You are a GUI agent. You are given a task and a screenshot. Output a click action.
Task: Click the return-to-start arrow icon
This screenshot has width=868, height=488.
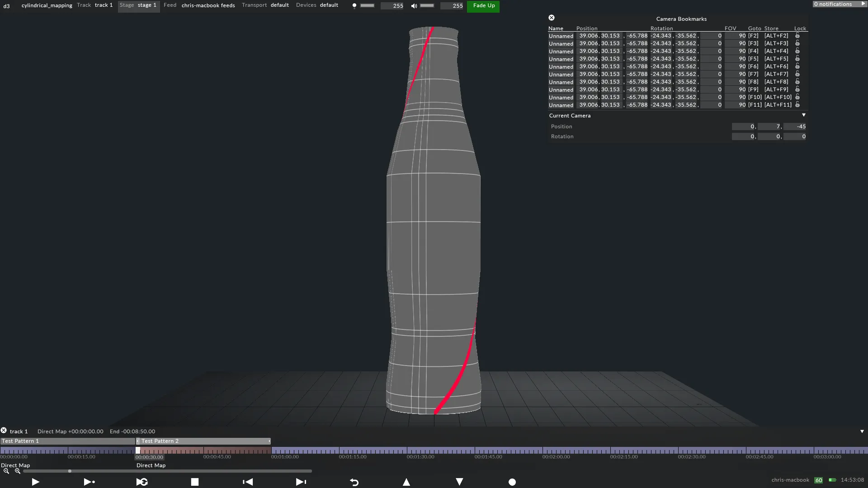pos(354,482)
